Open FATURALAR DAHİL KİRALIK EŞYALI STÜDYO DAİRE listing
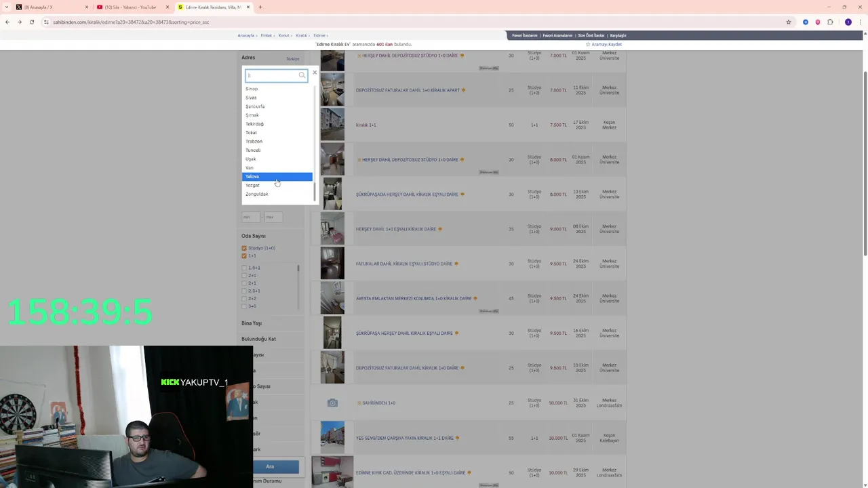 (404, 264)
